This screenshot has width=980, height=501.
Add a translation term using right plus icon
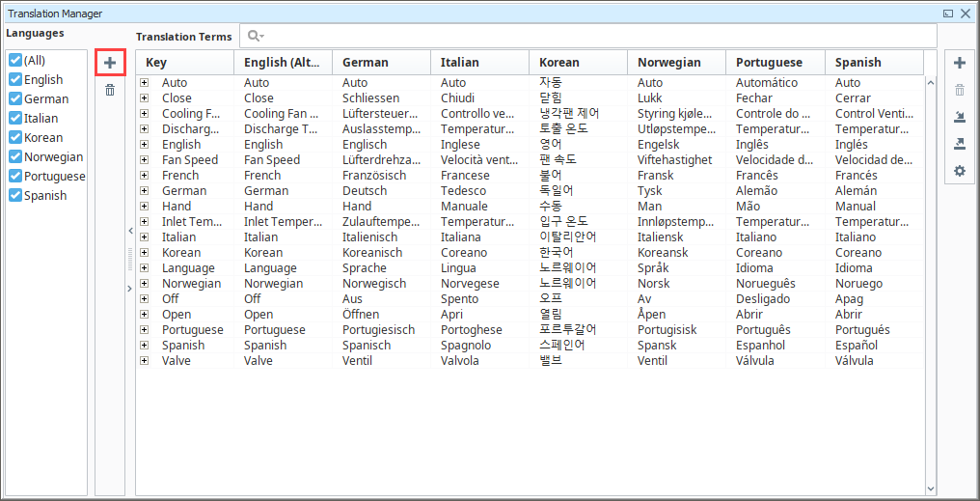click(x=960, y=63)
